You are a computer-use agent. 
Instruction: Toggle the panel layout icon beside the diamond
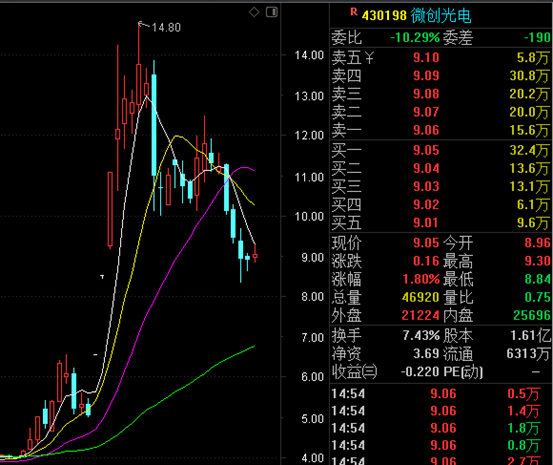tap(272, 12)
